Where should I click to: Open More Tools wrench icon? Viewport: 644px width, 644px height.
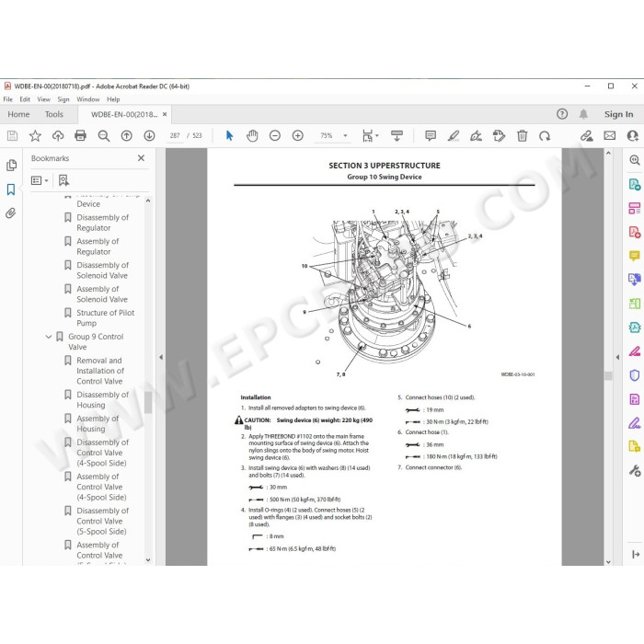point(635,470)
